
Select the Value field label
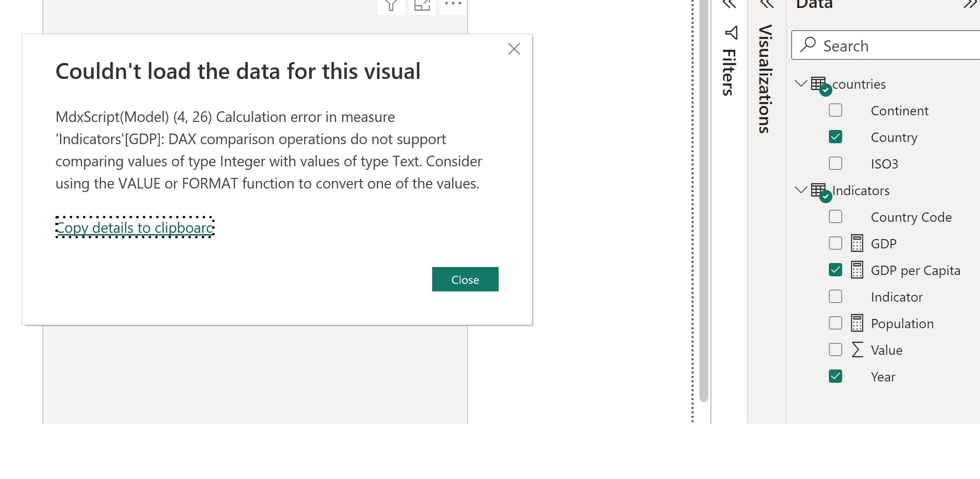[886, 350]
